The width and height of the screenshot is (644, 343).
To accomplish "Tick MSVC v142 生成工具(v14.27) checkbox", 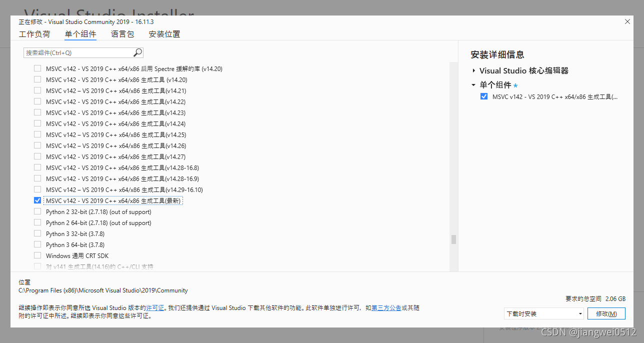I will tap(37, 156).
